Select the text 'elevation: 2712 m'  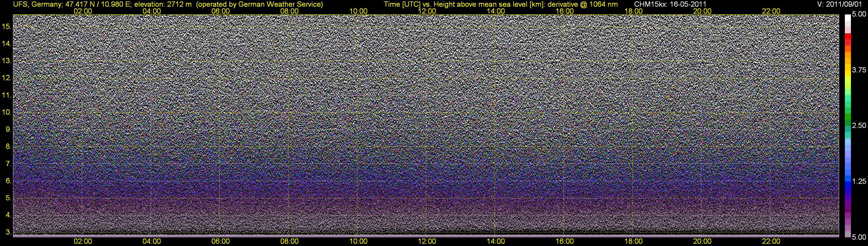click(x=163, y=4)
